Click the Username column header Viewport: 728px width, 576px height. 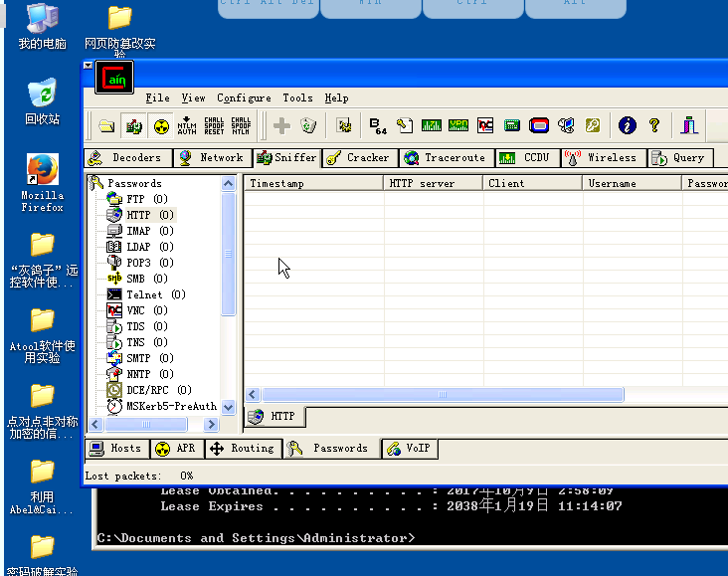(x=632, y=183)
